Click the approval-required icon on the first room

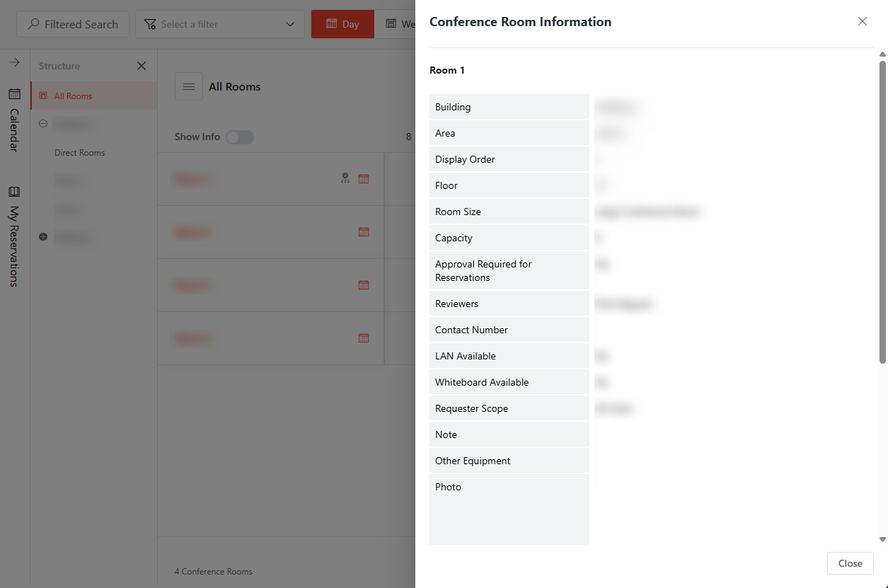coord(345,178)
